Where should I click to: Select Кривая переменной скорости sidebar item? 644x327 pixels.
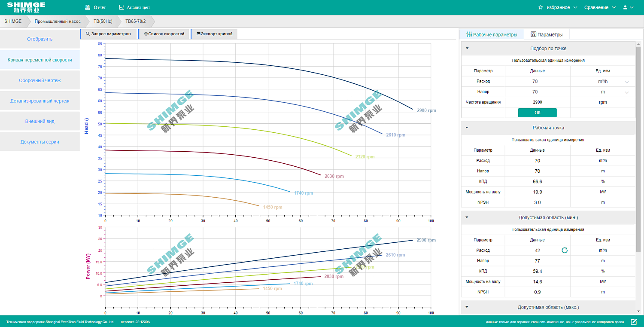[x=39, y=60]
